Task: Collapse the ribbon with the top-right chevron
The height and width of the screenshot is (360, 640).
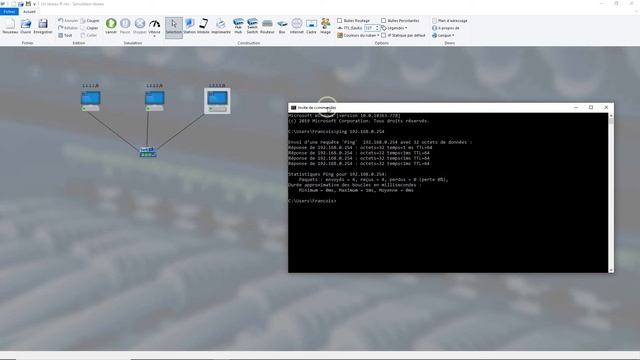Action: (635, 12)
